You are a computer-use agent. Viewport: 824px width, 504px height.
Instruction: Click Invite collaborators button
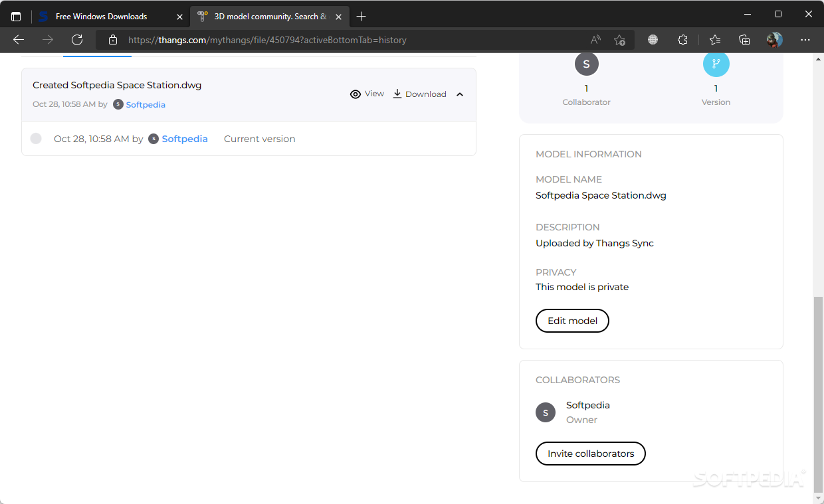[x=591, y=454]
